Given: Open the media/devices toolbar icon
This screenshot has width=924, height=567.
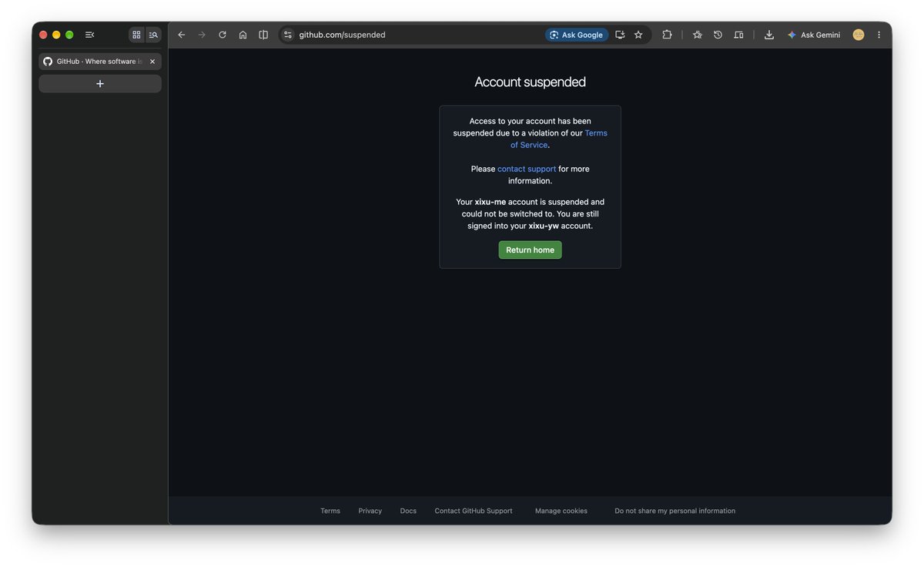Looking at the screenshot, I should pos(738,35).
